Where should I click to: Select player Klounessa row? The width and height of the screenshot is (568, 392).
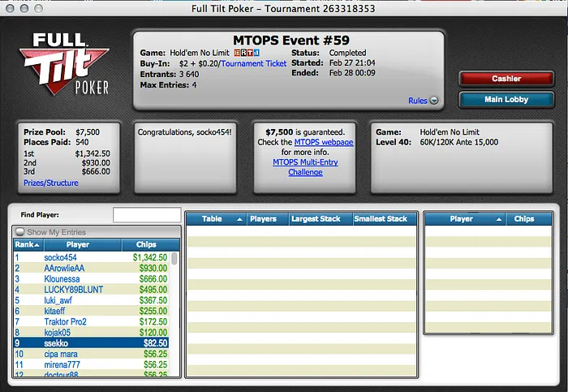(91, 279)
